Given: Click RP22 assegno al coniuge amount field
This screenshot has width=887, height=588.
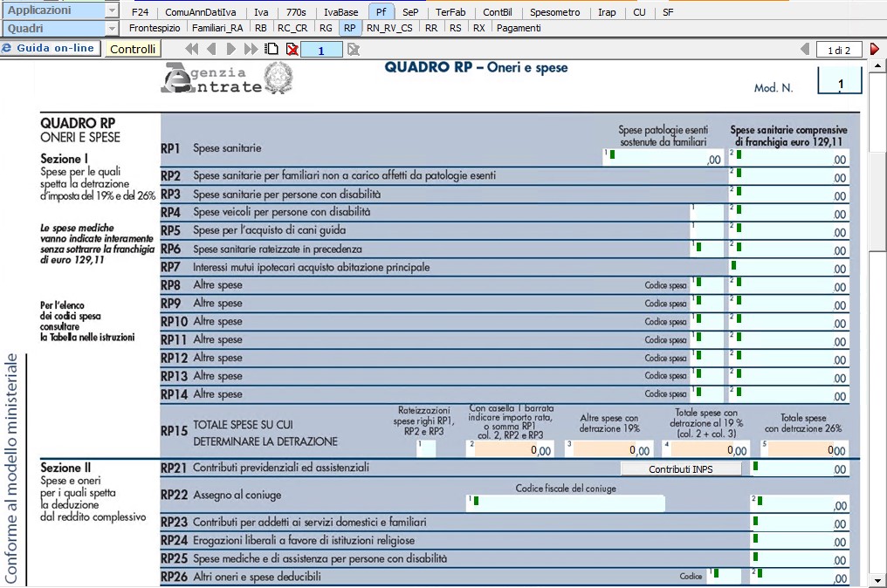Looking at the screenshot, I should pyautogui.click(x=800, y=503).
